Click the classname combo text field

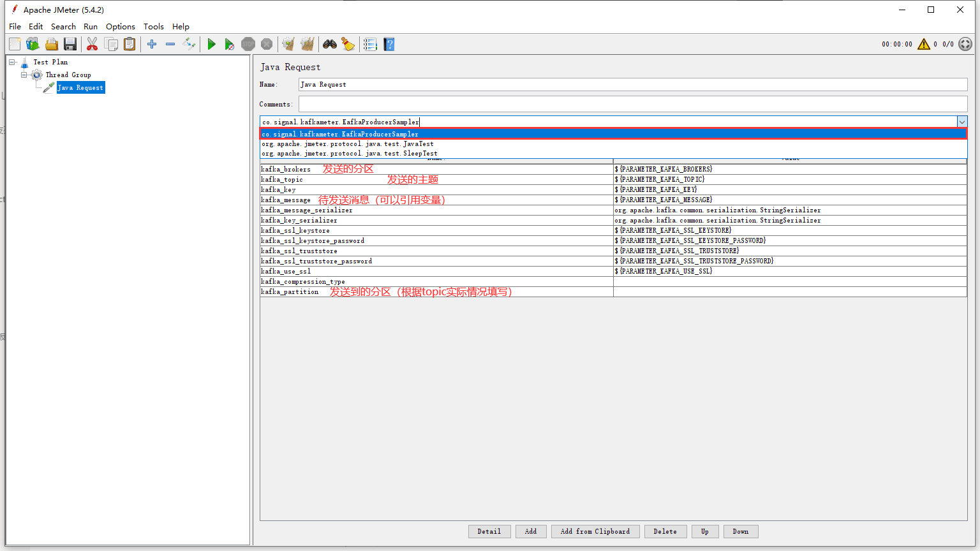[x=608, y=122]
